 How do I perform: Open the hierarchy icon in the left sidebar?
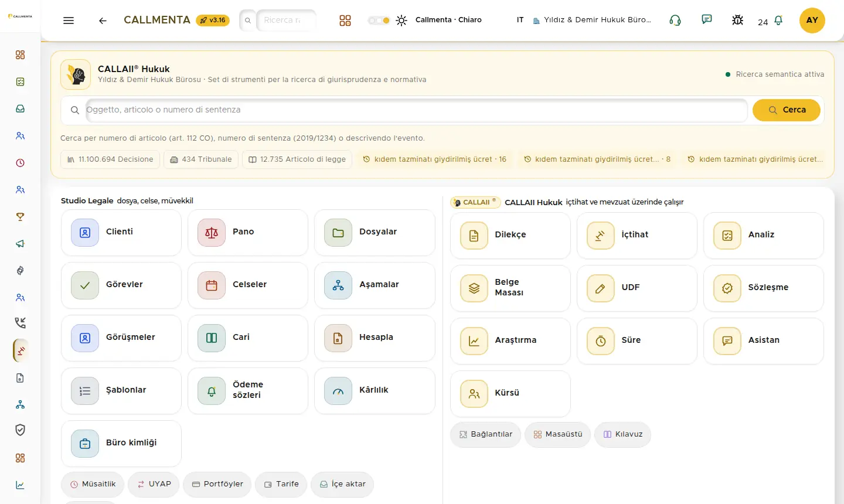click(21, 405)
